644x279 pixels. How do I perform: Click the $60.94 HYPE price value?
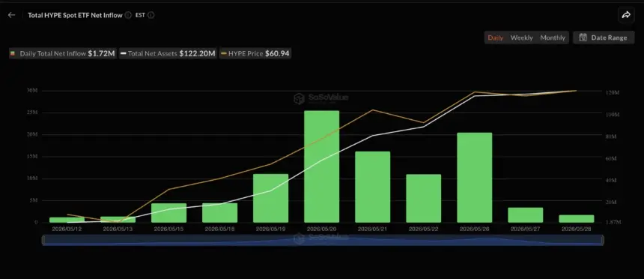(x=277, y=53)
